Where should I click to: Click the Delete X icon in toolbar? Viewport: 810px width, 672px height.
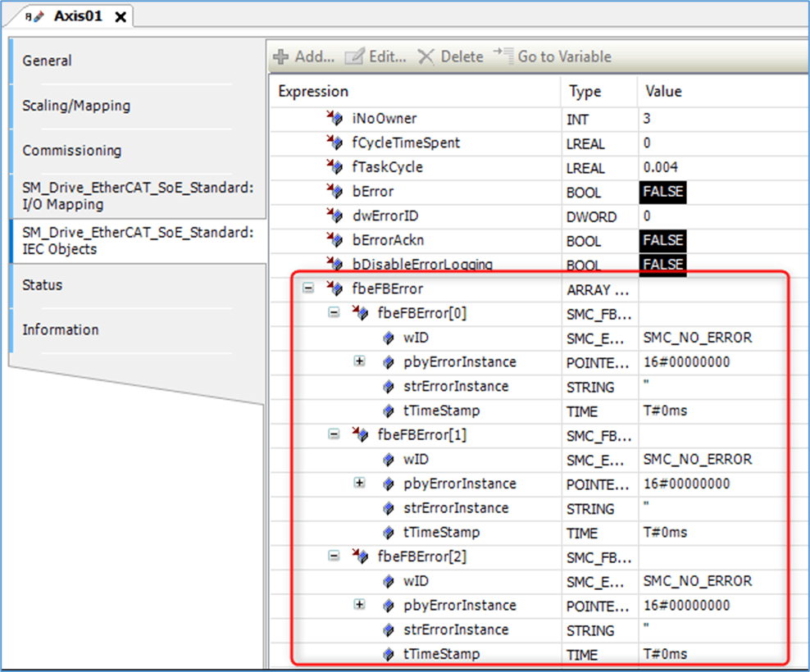click(x=425, y=57)
